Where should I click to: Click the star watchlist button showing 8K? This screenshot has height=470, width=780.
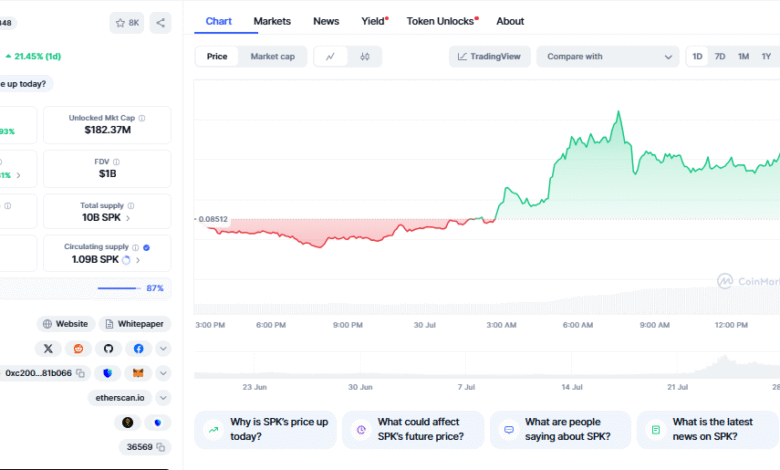coord(127,23)
